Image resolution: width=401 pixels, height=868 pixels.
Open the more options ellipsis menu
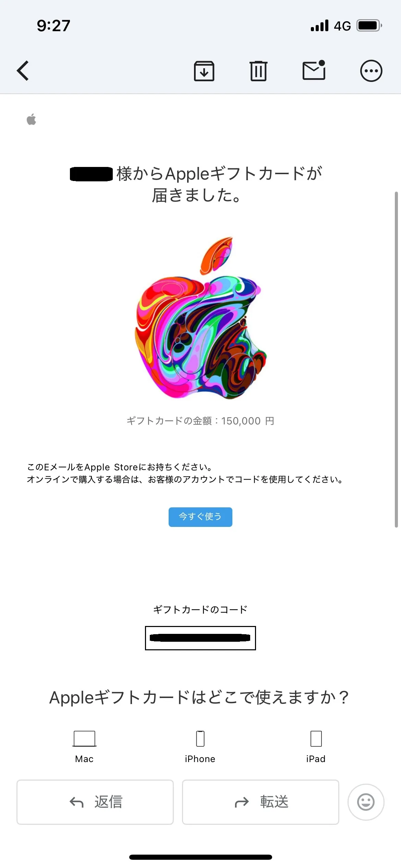(x=371, y=71)
